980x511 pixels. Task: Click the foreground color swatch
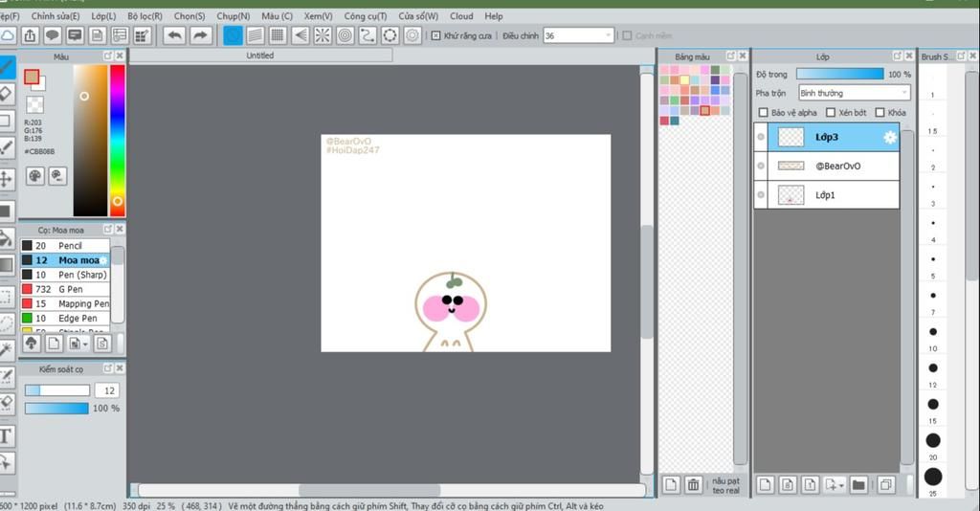coord(32,77)
